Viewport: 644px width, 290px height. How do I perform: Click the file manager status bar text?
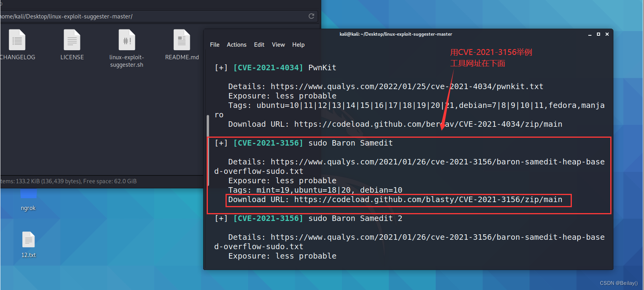coord(68,181)
